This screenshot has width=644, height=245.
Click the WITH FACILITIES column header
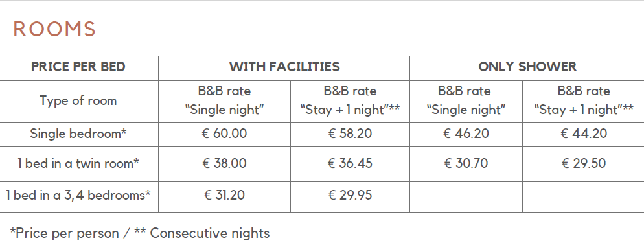284,67
